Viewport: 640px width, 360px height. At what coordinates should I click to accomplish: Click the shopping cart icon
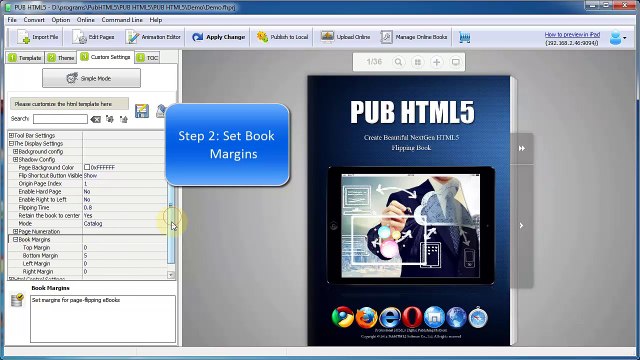[x=464, y=38]
